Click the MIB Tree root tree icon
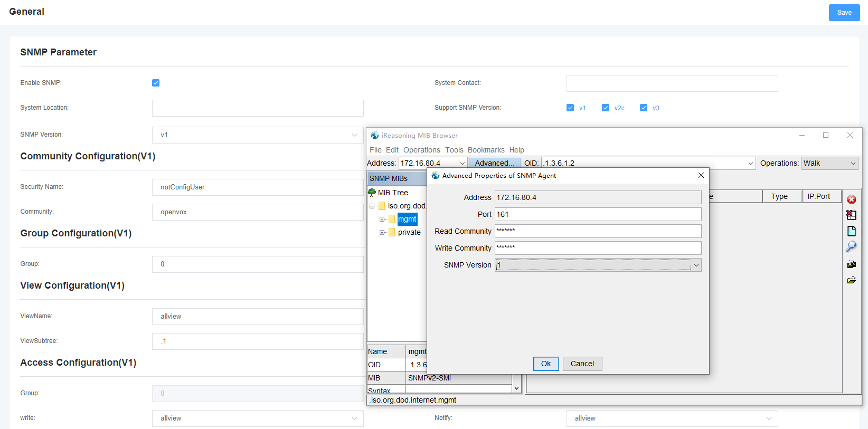 coord(372,193)
